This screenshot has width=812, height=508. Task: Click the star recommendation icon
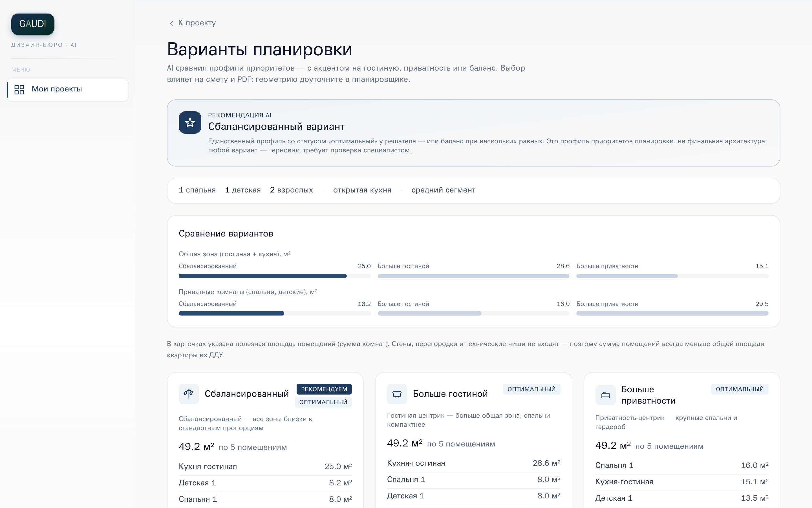tap(190, 123)
